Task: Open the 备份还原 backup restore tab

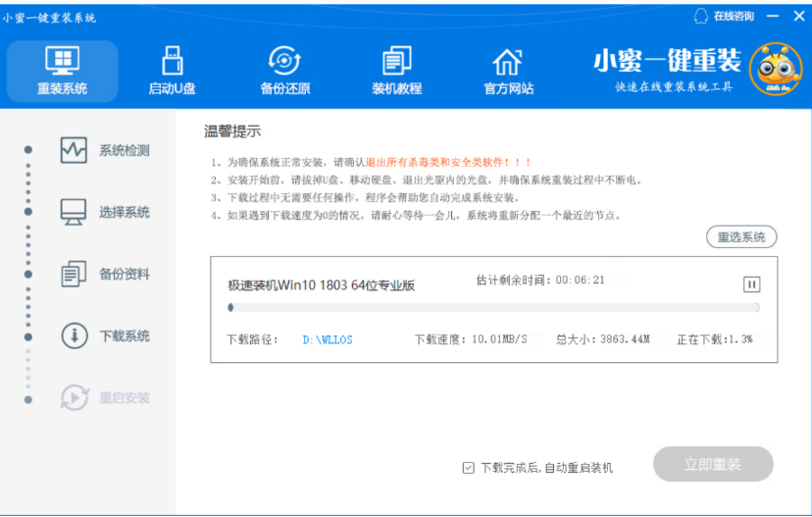Action: coord(284,71)
